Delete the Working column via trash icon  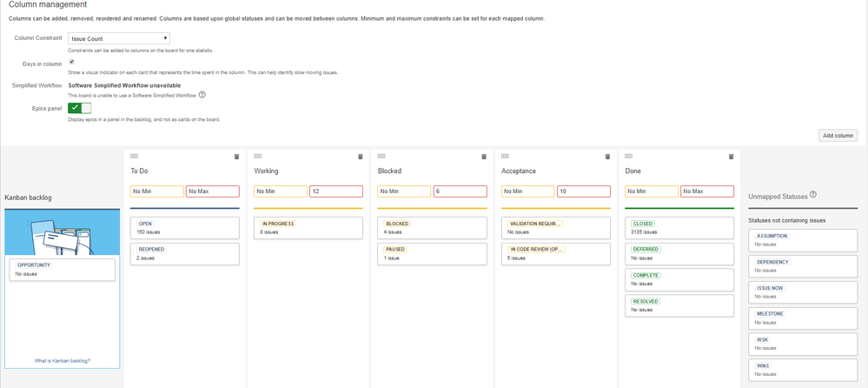(361, 157)
